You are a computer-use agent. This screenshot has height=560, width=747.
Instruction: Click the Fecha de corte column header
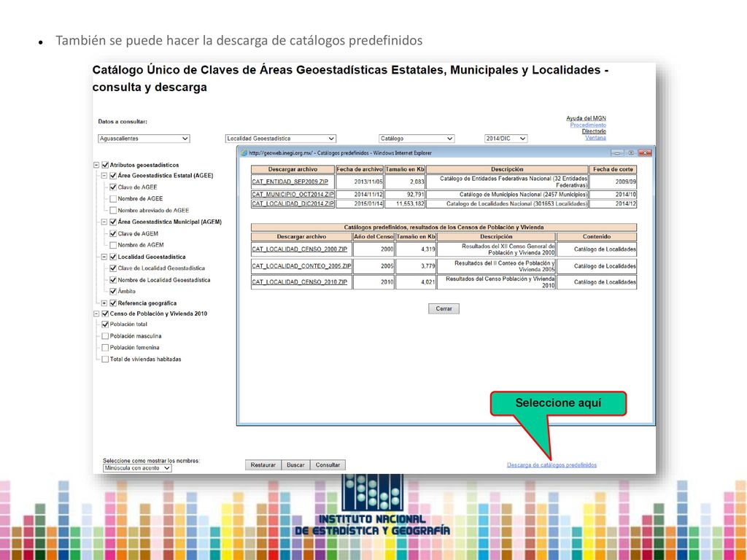(613, 169)
